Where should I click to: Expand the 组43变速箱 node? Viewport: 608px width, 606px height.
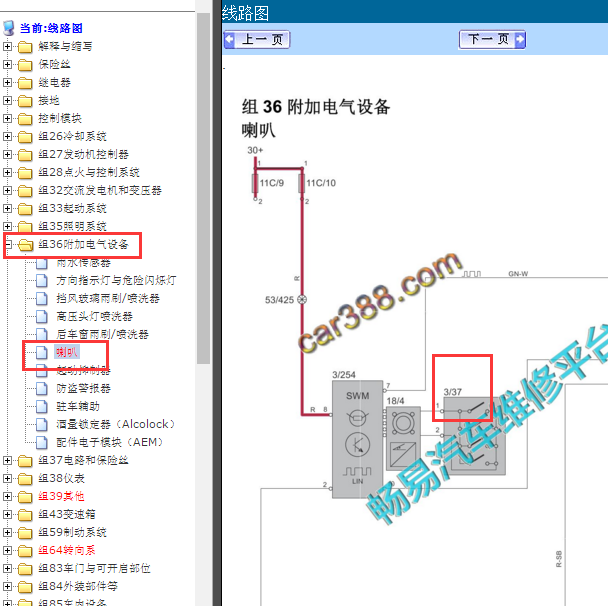pyautogui.click(x=7, y=514)
